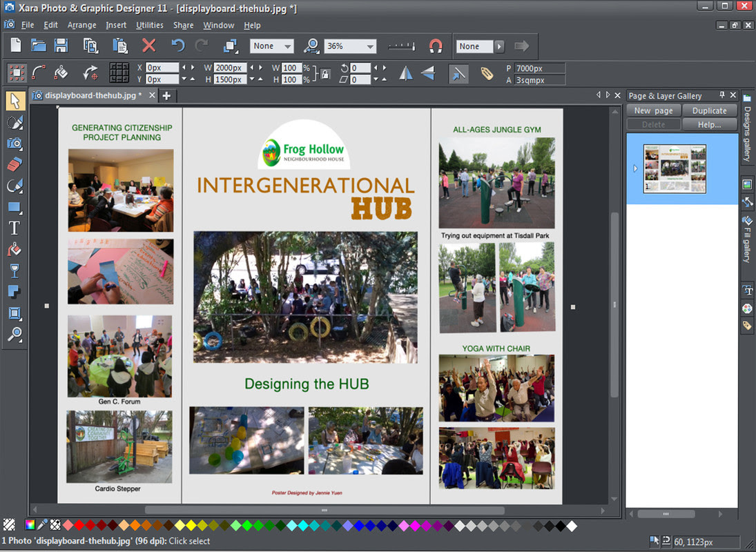Flip selection horizontally

tap(406, 73)
